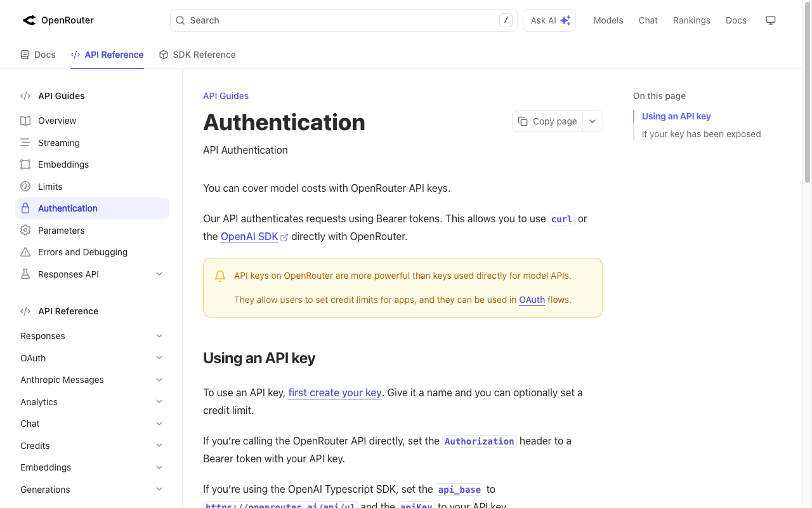Expand the Anthropic Messages section
Image resolution: width=812 pixels, height=508 pixels.
[159, 379]
